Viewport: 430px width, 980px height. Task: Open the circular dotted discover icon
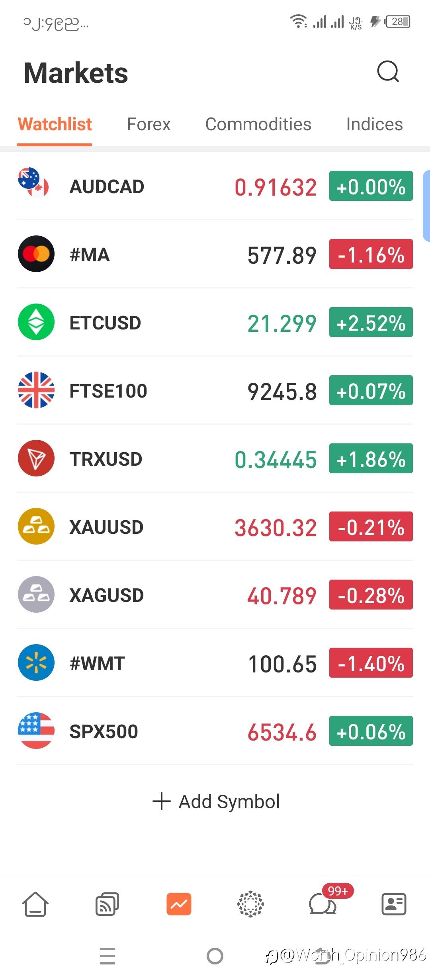pyautogui.click(x=250, y=904)
